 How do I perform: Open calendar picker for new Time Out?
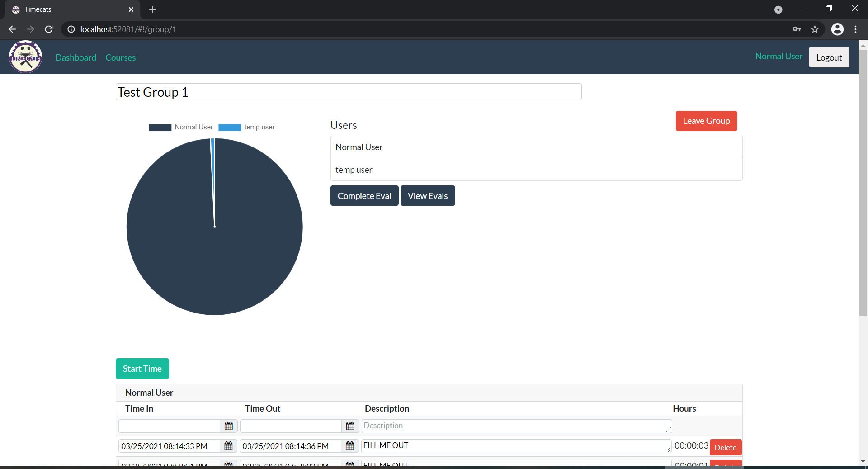pos(350,426)
